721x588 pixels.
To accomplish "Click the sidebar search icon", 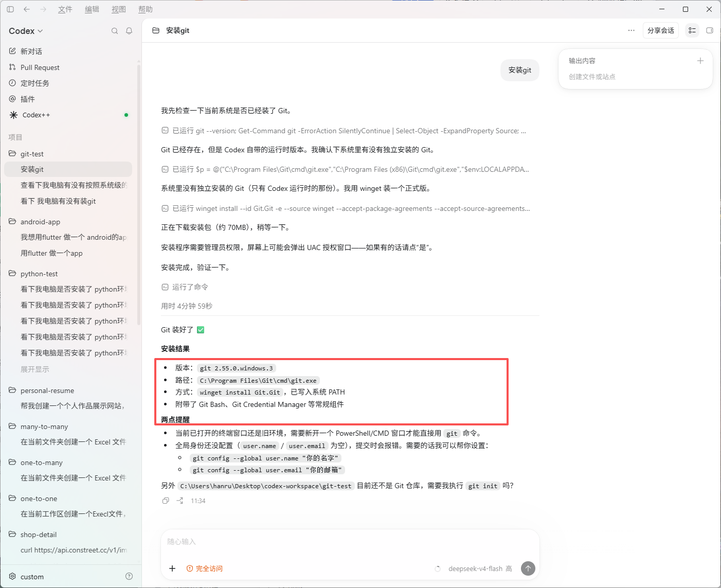I will pyautogui.click(x=115, y=31).
